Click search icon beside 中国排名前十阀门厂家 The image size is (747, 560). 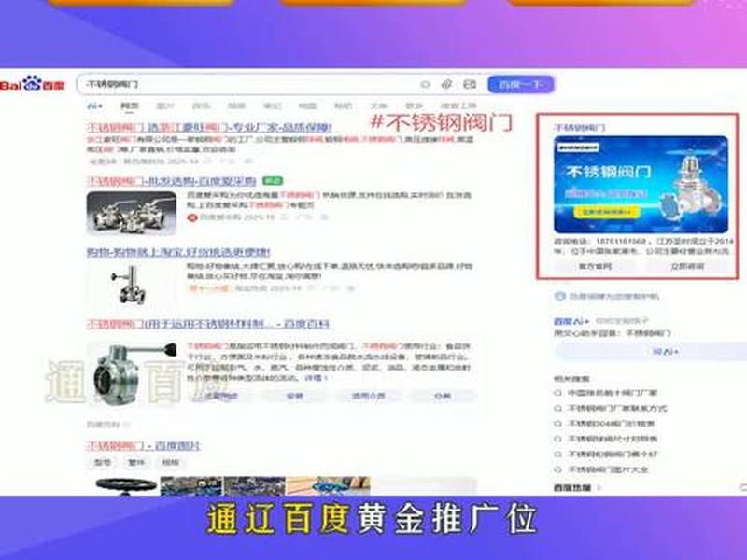point(557,393)
